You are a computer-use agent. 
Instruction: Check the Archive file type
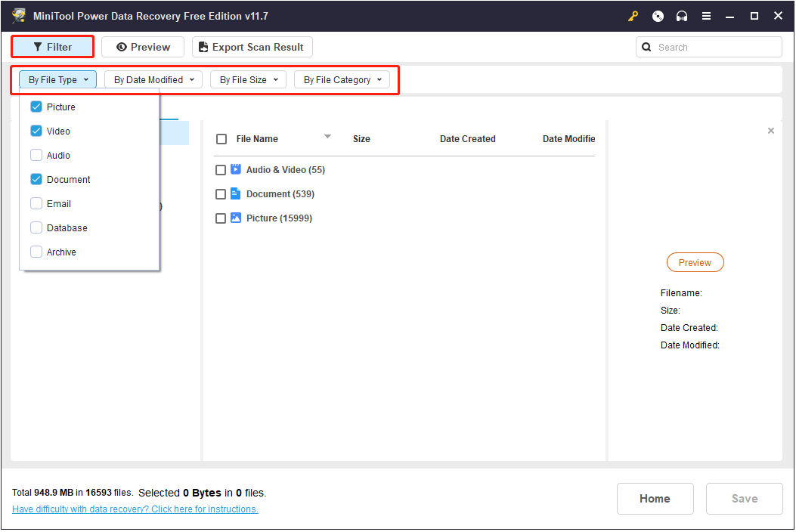tap(36, 252)
